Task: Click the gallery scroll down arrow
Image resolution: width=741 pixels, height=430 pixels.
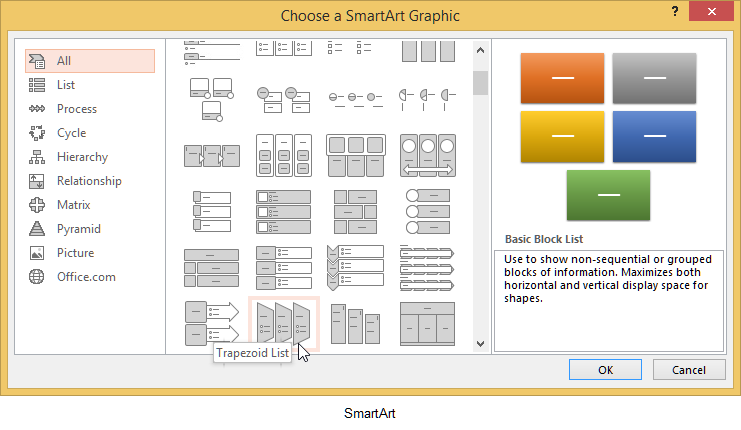Action: [480, 344]
